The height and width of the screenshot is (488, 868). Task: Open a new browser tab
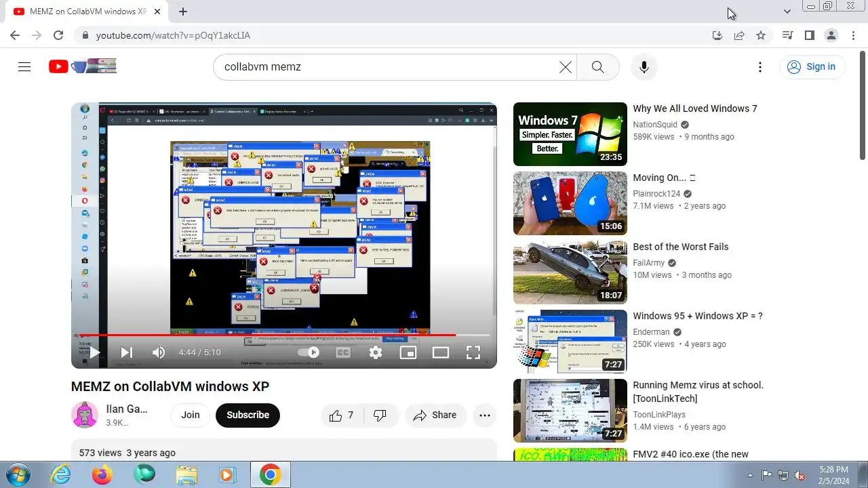click(x=182, y=12)
